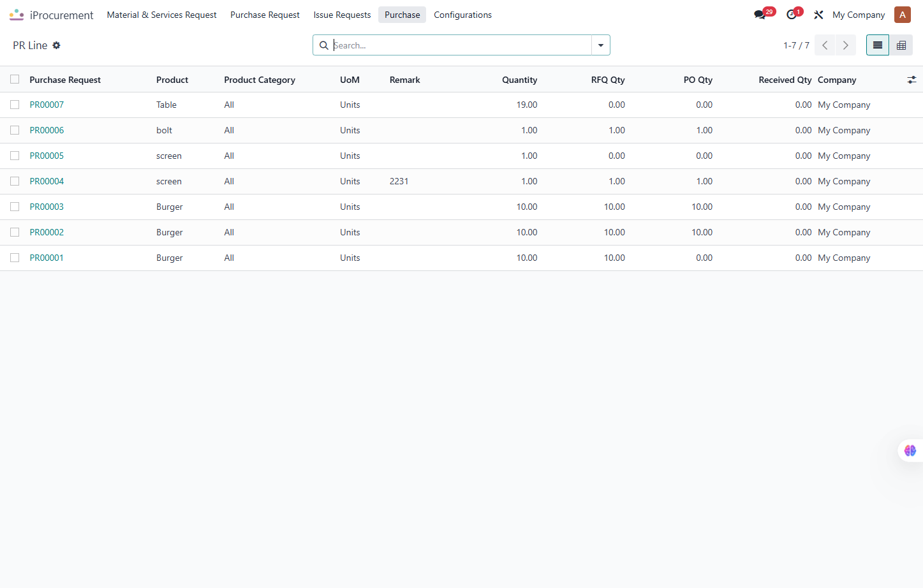The image size is (923, 588).
Task: Open purchase request PR00004
Action: (47, 181)
